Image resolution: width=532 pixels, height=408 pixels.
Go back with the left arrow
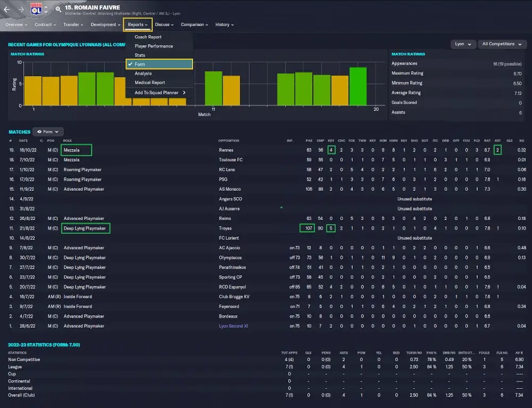coord(7,9)
